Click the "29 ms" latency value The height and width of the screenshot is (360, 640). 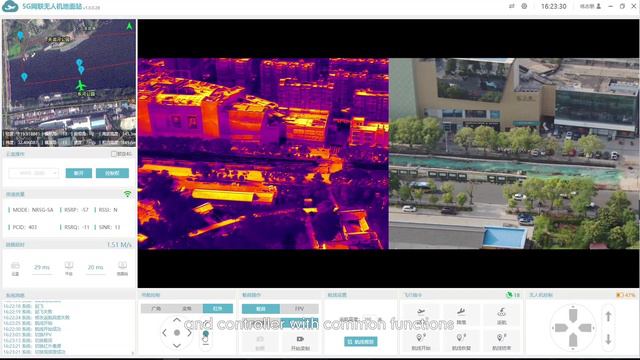point(42,267)
